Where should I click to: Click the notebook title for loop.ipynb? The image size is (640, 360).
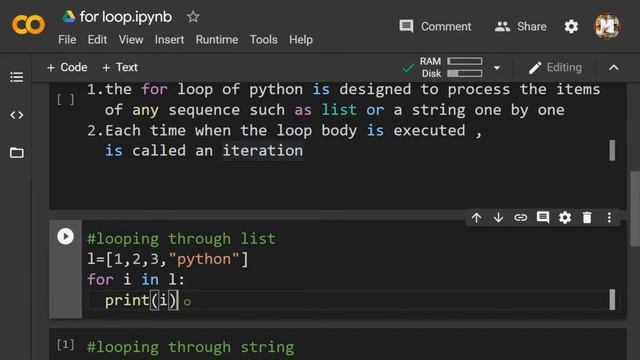tap(126, 17)
